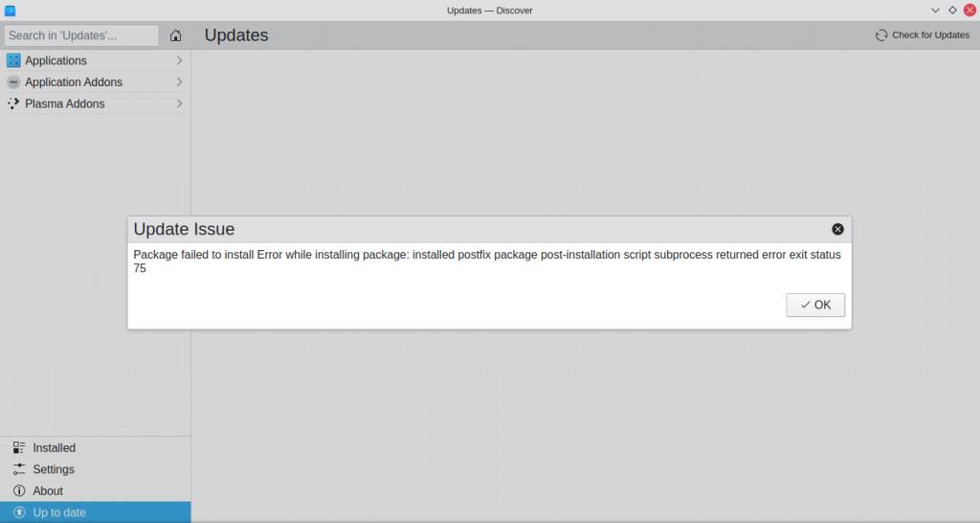Expand the Application Addons chevron

coord(179,82)
